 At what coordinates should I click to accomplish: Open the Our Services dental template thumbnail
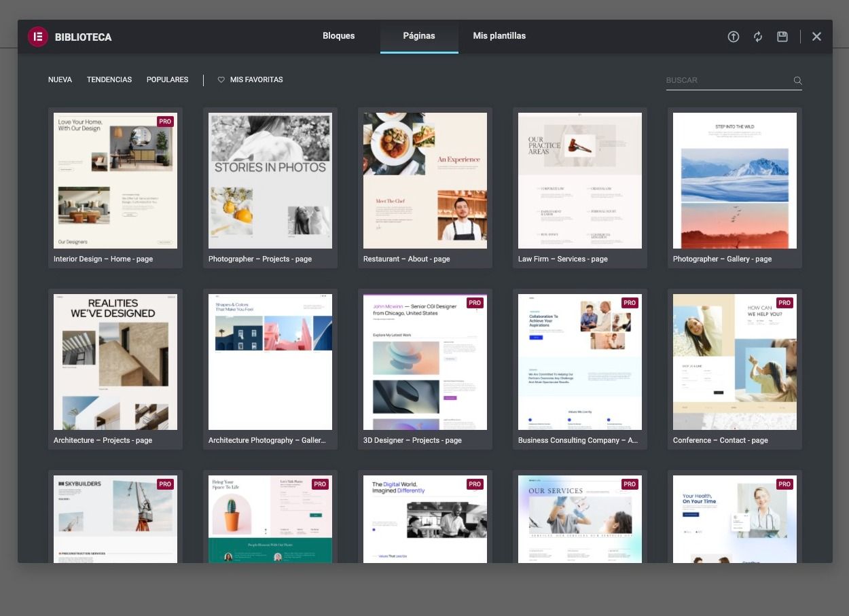580,519
